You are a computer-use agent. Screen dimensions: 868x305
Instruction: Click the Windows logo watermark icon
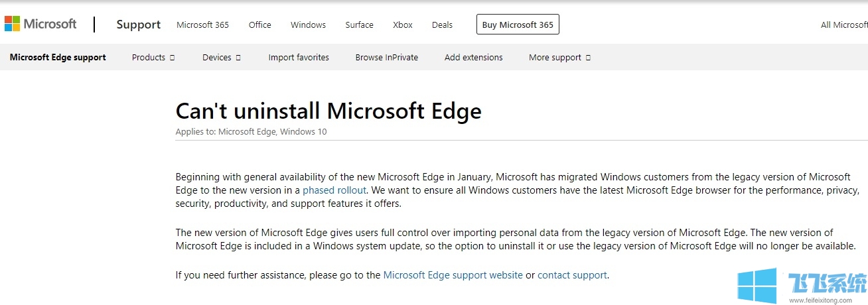point(757,285)
